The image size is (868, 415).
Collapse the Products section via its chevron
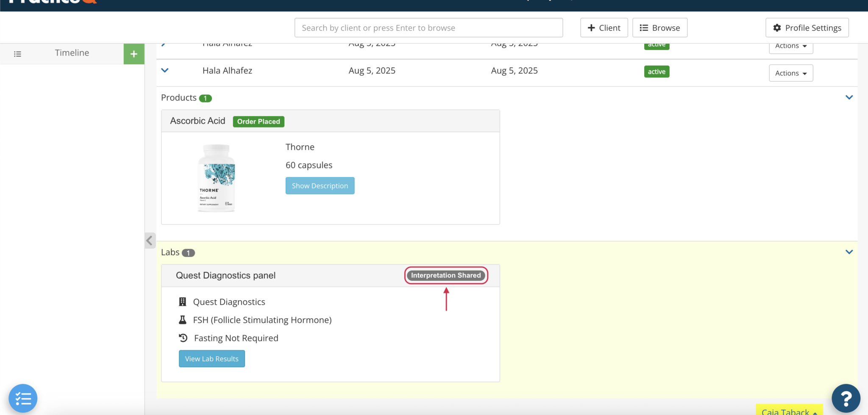click(849, 97)
